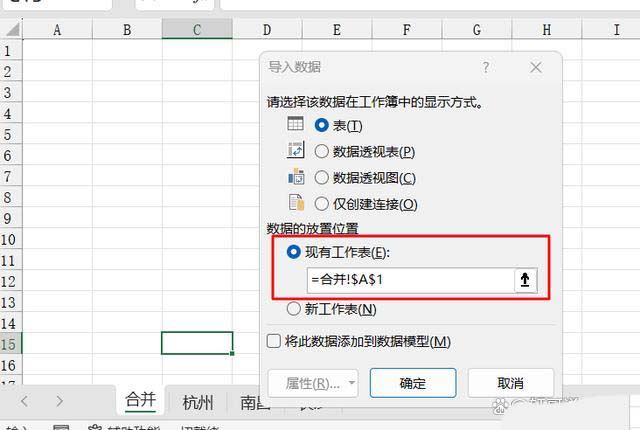Select column A header
Viewport: 640px width, 430px height.
pyautogui.click(x=57, y=30)
